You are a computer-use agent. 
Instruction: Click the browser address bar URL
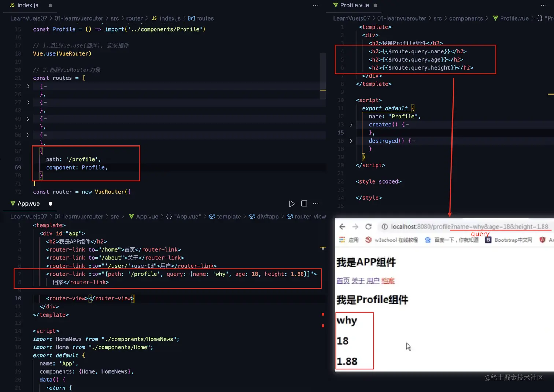click(x=469, y=227)
